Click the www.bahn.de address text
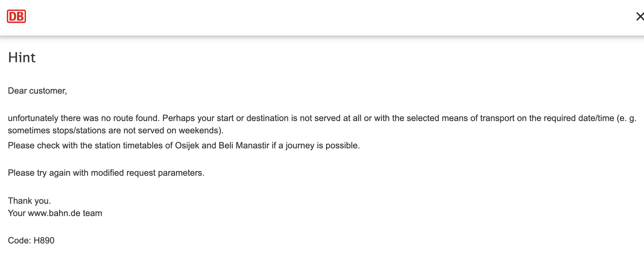The width and height of the screenshot is (644, 253). (x=54, y=213)
